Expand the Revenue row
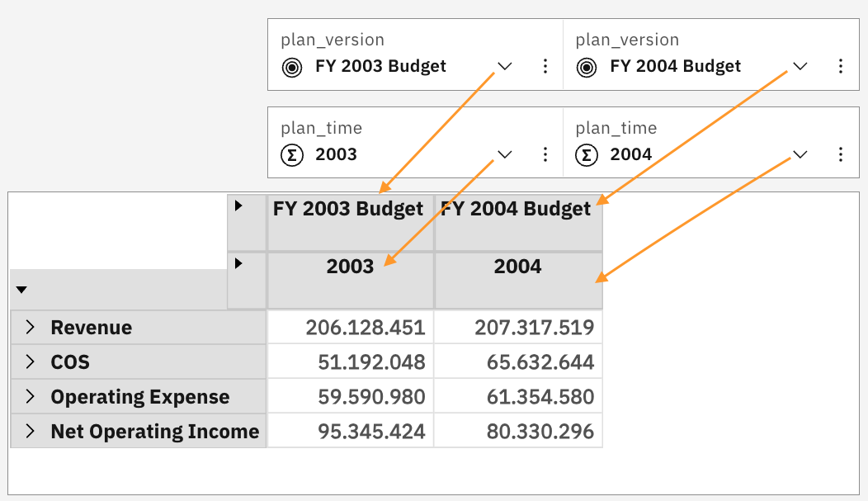868x501 pixels. click(31, 328)
